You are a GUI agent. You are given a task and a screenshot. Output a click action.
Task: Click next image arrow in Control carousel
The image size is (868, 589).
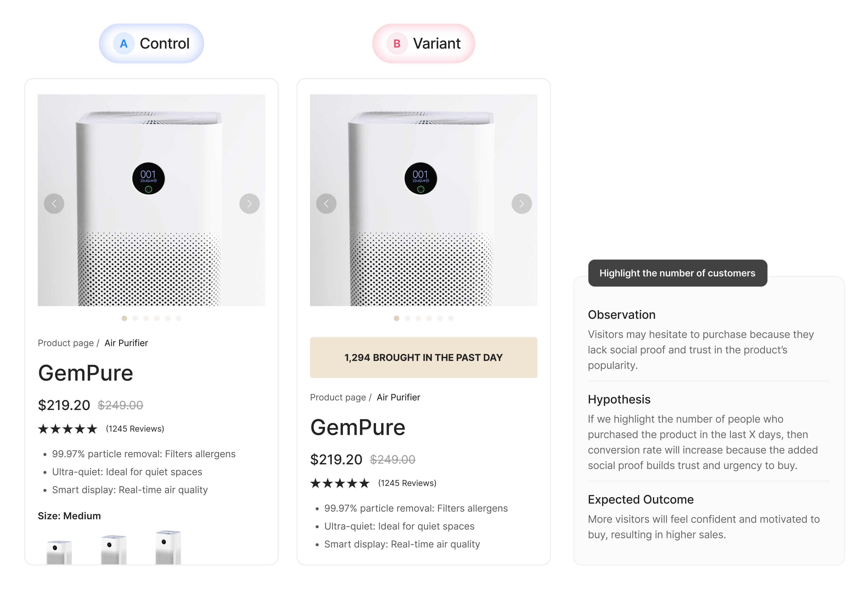pyautogui.click(x=249, y=204)
